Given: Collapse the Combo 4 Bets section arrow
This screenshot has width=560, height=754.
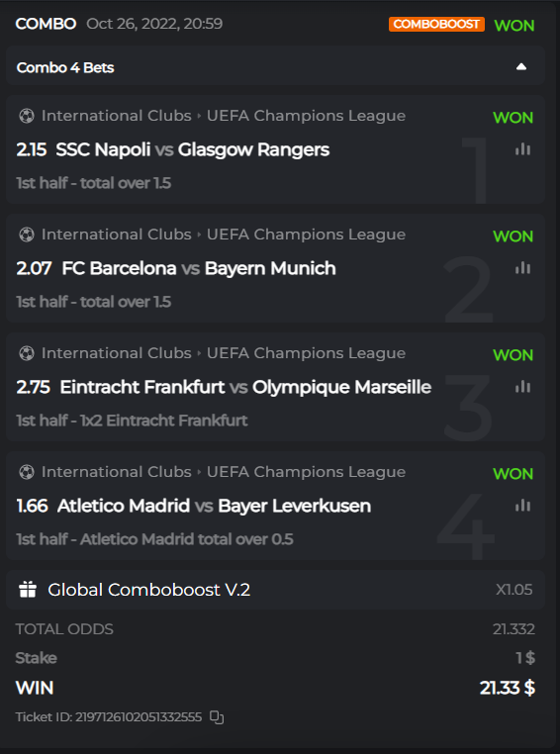Looking at the screenshot, I should [x=521, y=67].
